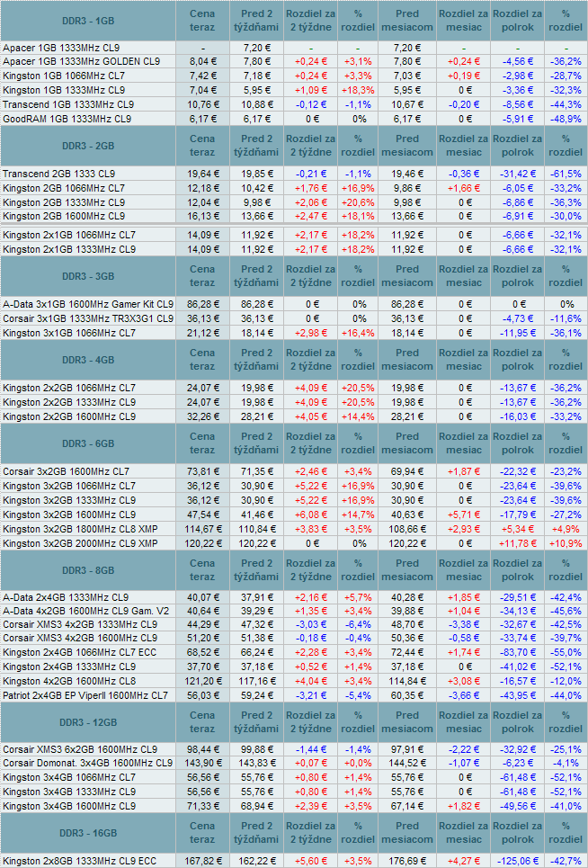The width and height of the screenshot is (588, 868).
Task: Click Kingston 2x1GB 1066MHz CL7 product name
Action: 69,236
